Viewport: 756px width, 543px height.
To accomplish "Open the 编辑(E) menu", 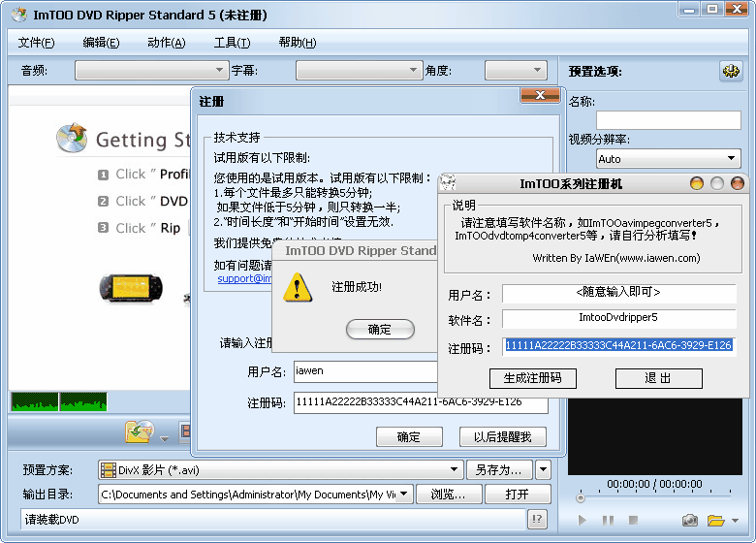I will point(101,43).
